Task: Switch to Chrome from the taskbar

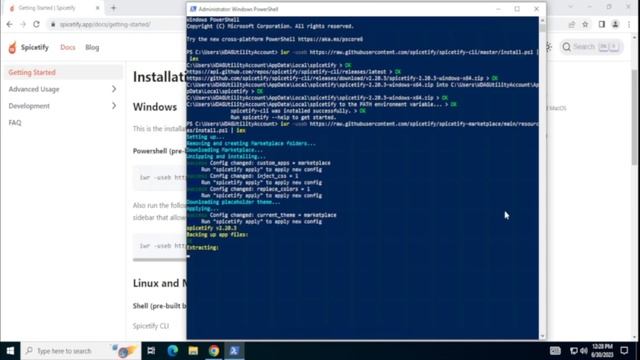Action: coord(214,351)
